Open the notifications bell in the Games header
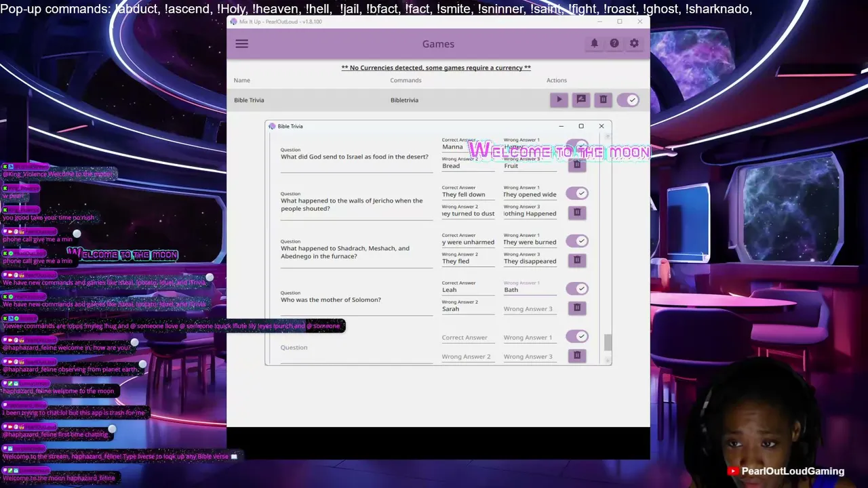 (x=594, y=43)
